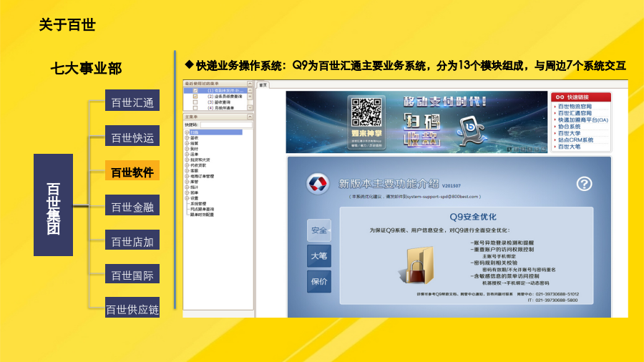Collapse the 主菜单 panel header
Image resolution: width=644 pixels, height=362 pixels.
249,117
